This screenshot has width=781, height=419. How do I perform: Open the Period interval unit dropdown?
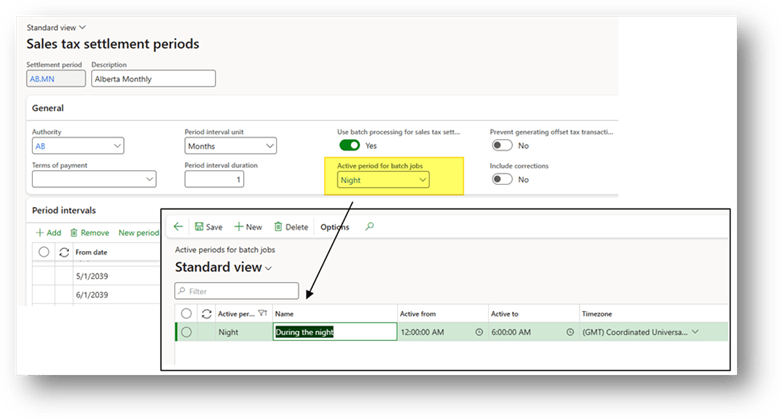tap(269, 146)
